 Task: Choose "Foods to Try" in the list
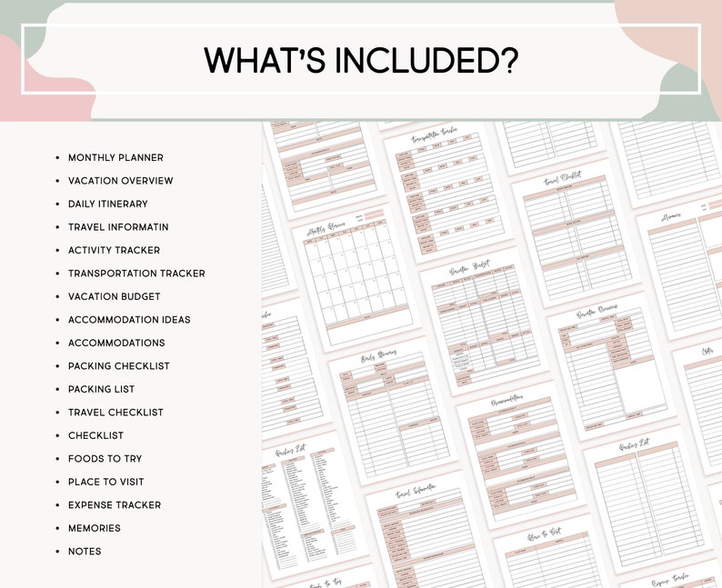(x=105, y=459)
